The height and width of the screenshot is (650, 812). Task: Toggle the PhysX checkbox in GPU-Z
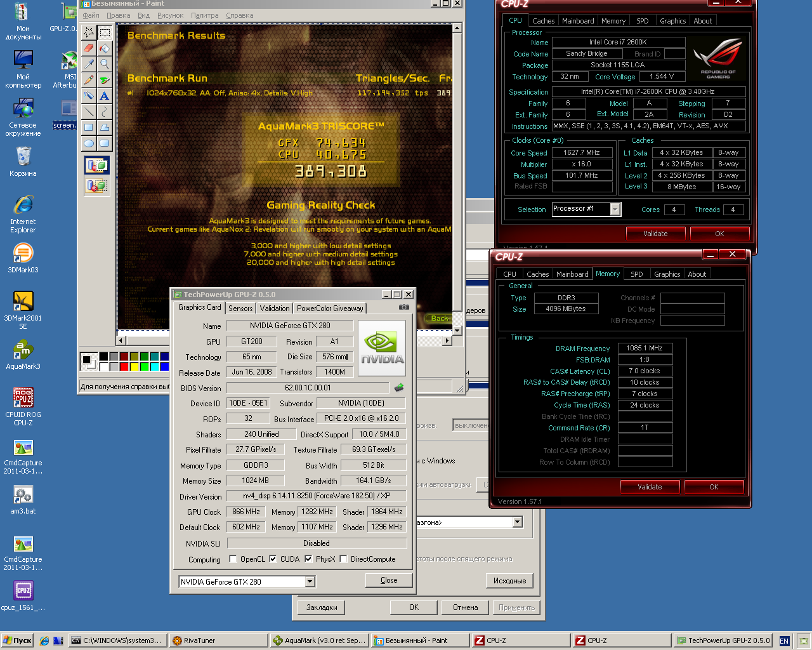coord(308,559)
